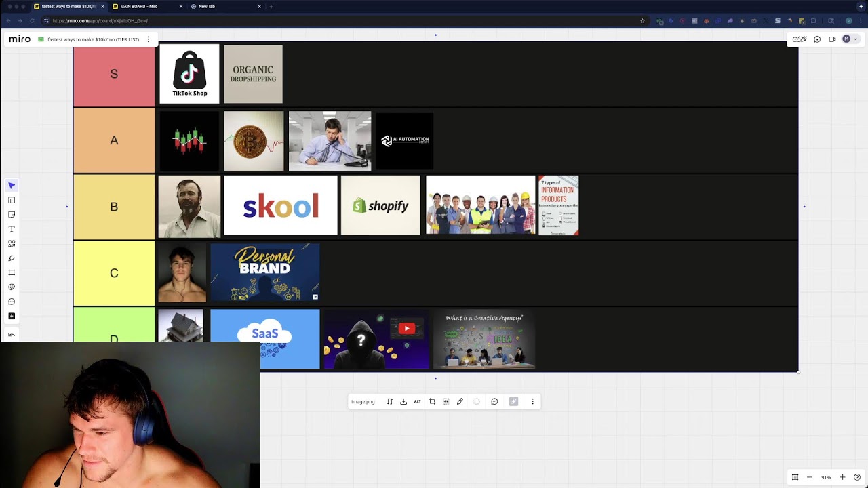
Task: Select the frame tool
Action: tap(12, 272)
